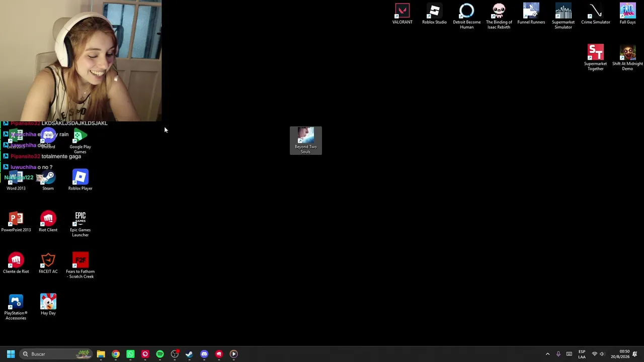The height and width of the screenshot is (362, 644).
Task: Open Steam from the taskbar
Action: click(189, 354)
